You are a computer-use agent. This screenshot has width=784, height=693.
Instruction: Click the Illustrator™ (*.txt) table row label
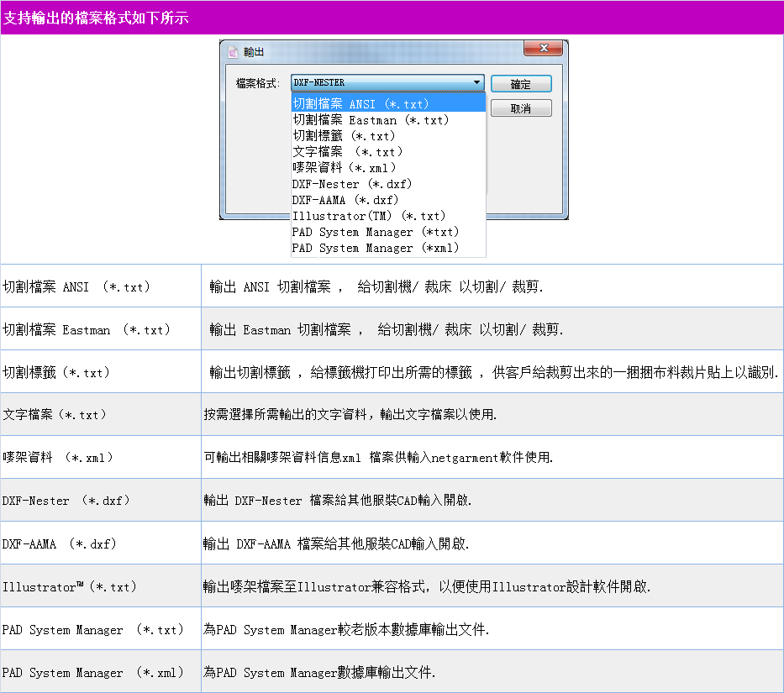(70, 586)
